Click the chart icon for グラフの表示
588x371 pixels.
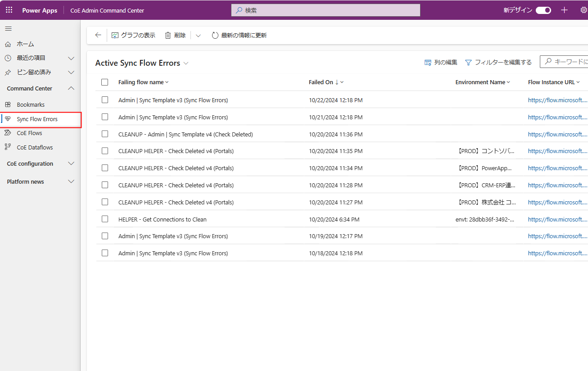(x=115, y=35)
